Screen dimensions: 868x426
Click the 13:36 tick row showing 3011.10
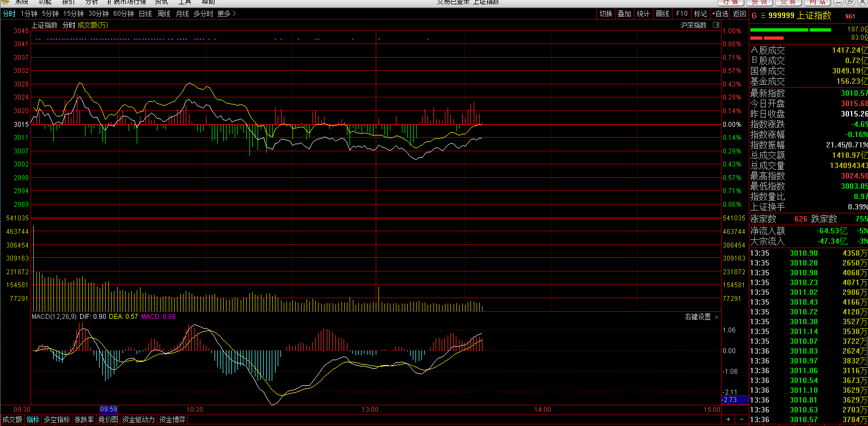click(x=809, y=390)
